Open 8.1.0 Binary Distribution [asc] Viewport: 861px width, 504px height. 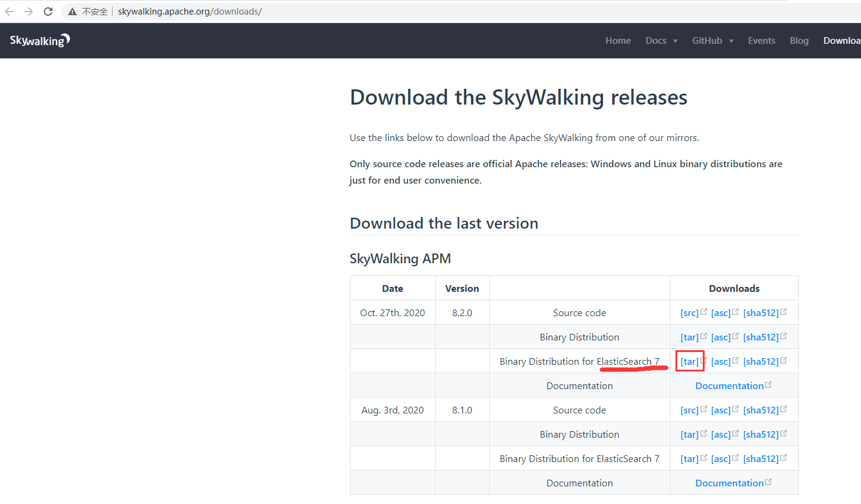[721, 435]
